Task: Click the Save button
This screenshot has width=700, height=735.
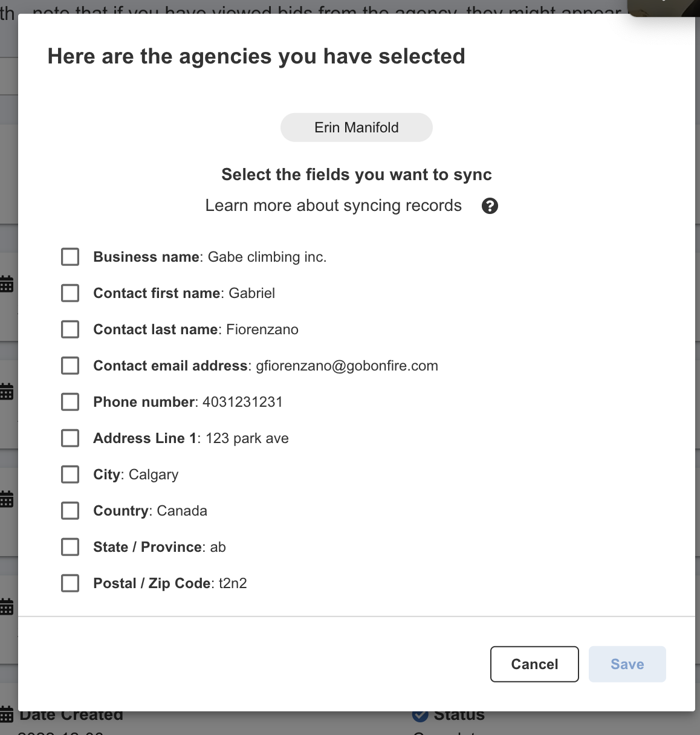Action: [627, 664]
